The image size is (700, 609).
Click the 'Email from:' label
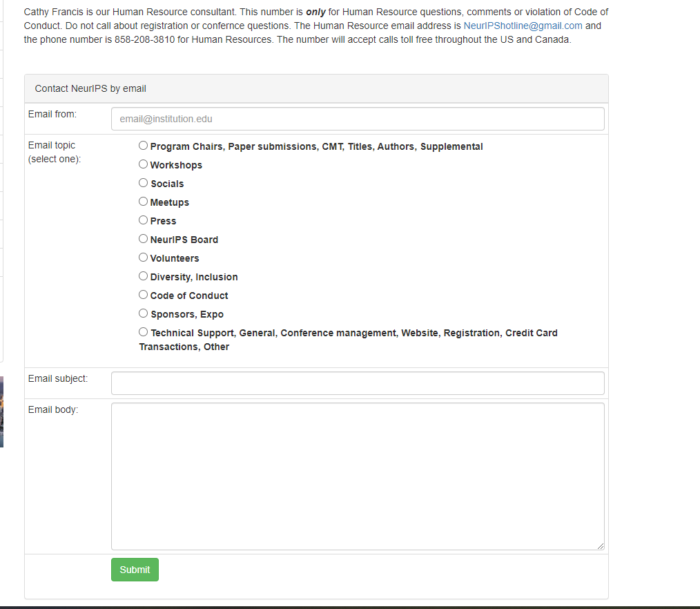point(52,115)
